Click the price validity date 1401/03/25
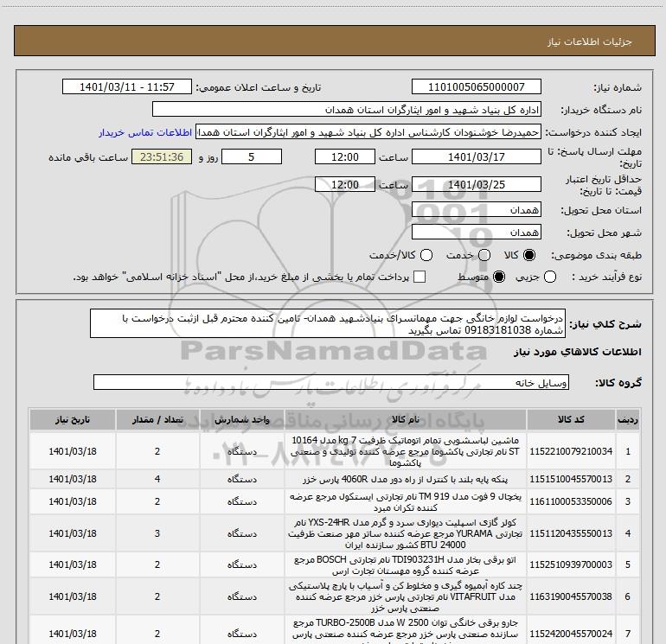The image size is (666, 644). (x=476, y=185)
